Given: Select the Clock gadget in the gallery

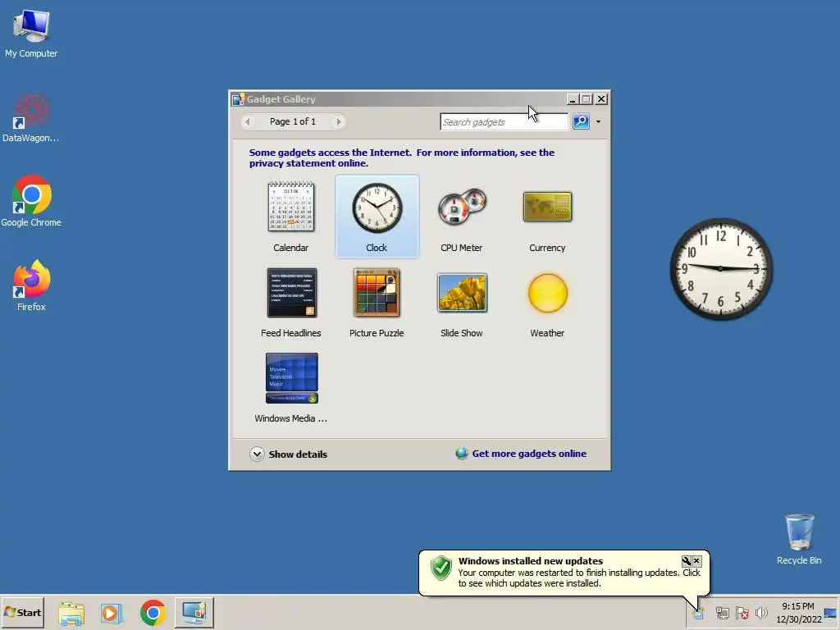Looking at the screenshot, I should [377, 217].
